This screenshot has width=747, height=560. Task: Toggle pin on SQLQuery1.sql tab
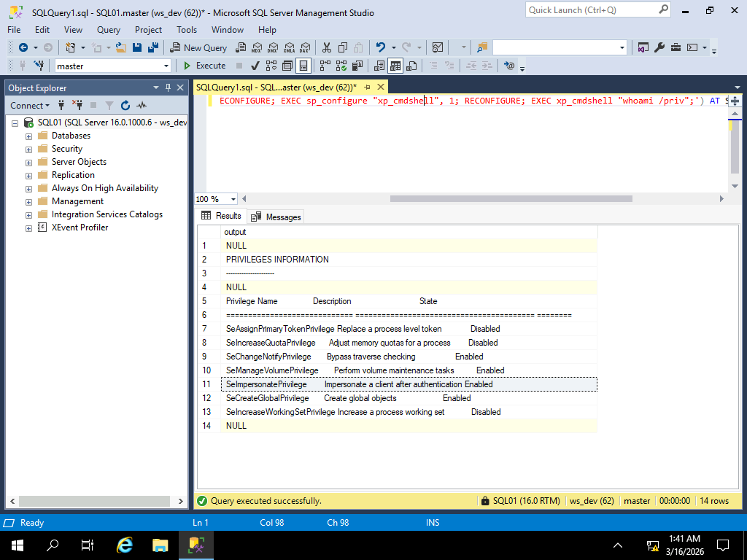pos(368,87)
